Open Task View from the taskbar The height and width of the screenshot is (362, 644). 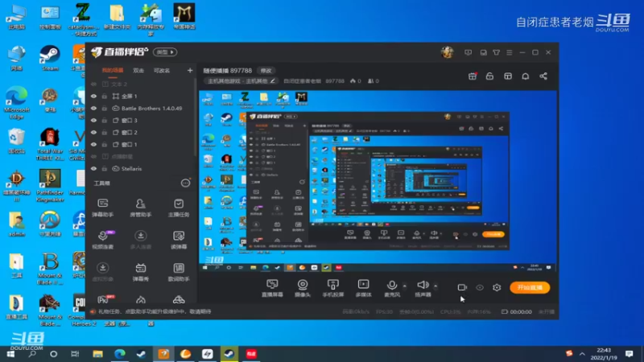click(x=75, y=354)
